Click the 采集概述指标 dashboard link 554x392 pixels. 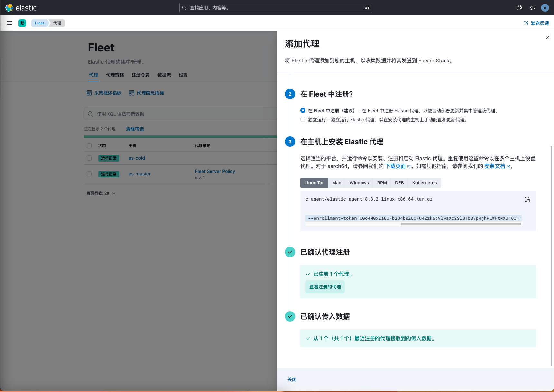click(x=104, y=93)
